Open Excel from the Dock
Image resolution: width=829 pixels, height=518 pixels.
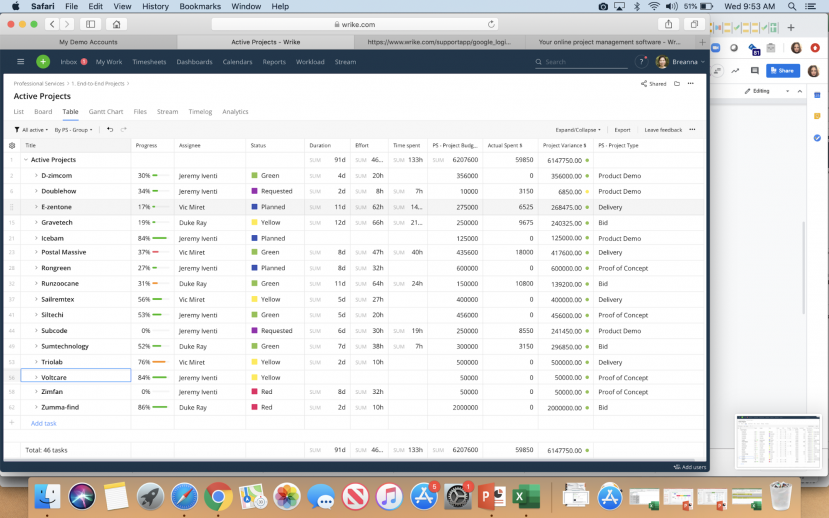(526, 497)
